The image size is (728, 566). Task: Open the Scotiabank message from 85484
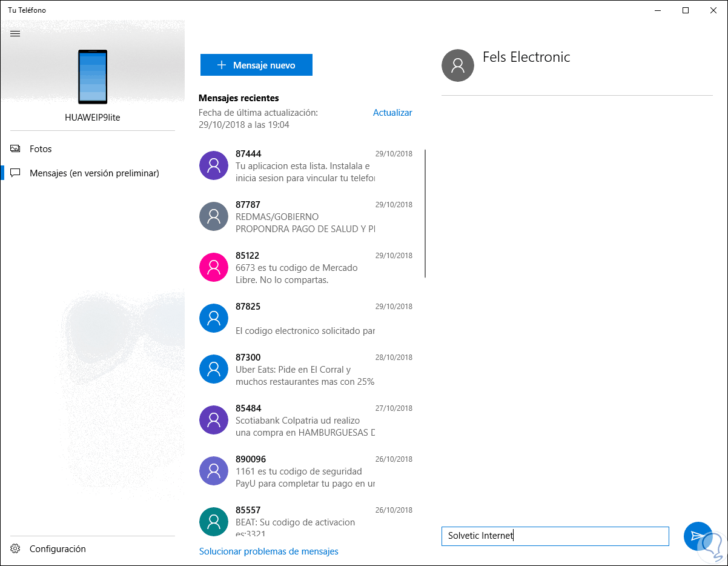305,420
